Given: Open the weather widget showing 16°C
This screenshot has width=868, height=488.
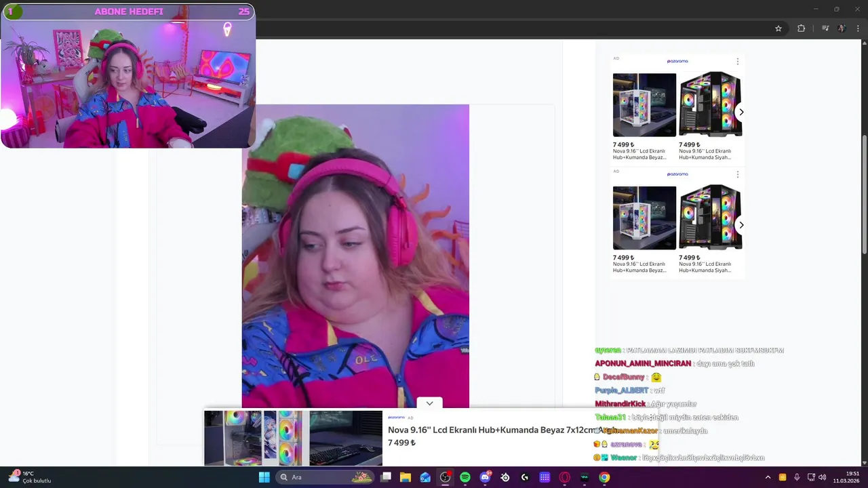Looking at the screenshot, I should [30, 477].
